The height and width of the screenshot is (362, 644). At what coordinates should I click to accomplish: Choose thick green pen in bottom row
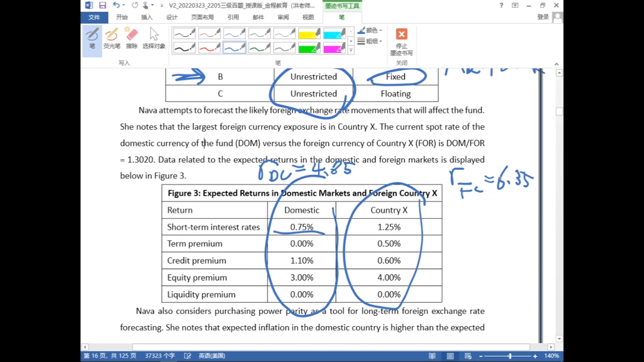tap(259, 48)
